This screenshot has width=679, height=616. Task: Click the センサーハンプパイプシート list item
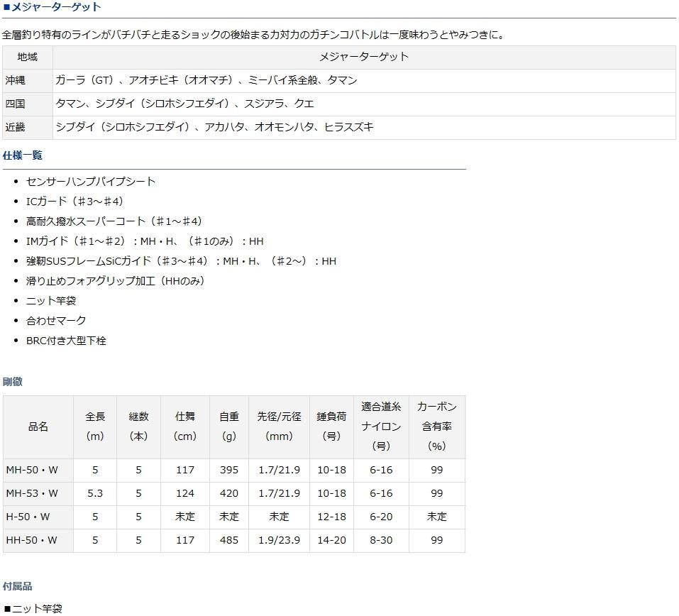[91, 182]
